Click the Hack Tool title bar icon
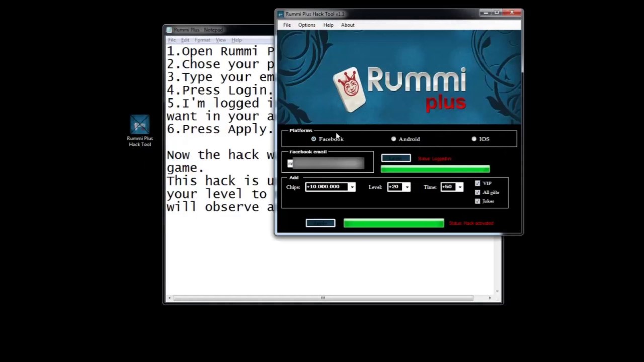Screen dimensions: 644x362 tap(281, 14)
